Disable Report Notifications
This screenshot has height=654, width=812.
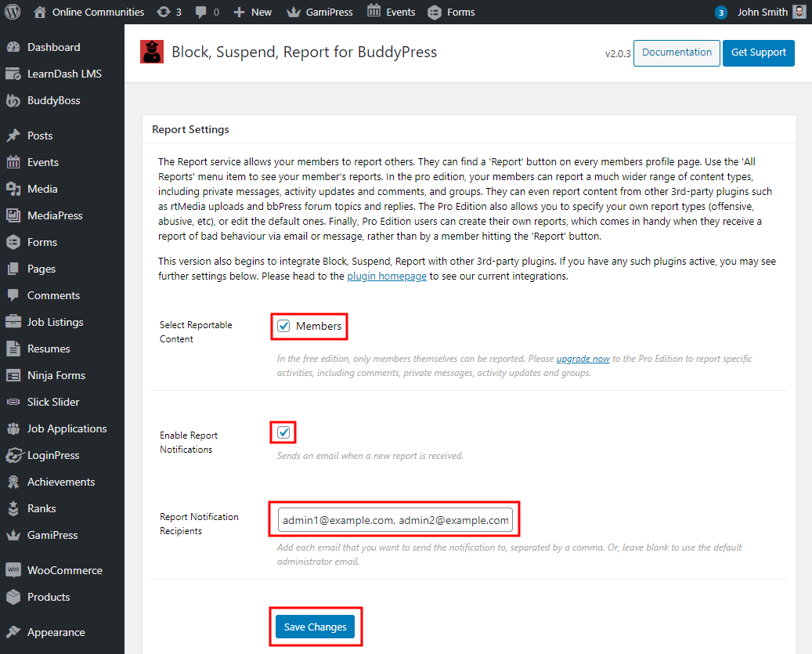click(x=283, y=432)
